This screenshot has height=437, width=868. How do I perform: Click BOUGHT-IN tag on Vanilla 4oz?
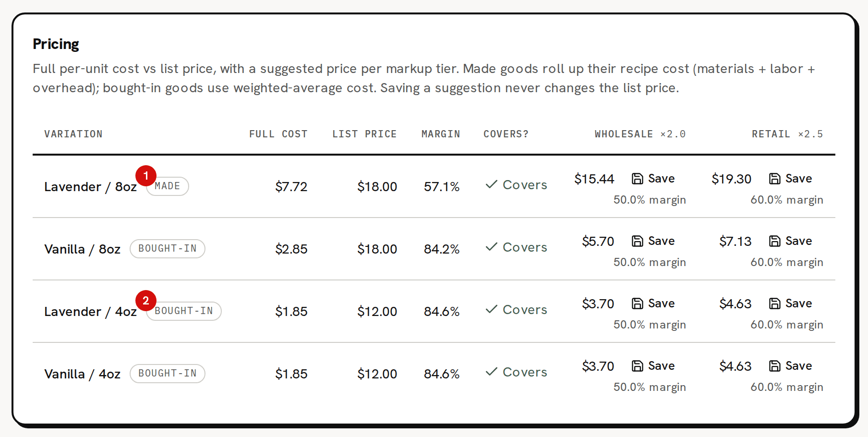click(x=168, y=374)
